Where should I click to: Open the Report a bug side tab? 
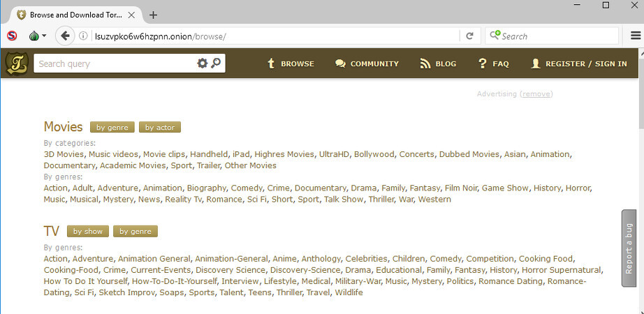(x=629, y=248)
